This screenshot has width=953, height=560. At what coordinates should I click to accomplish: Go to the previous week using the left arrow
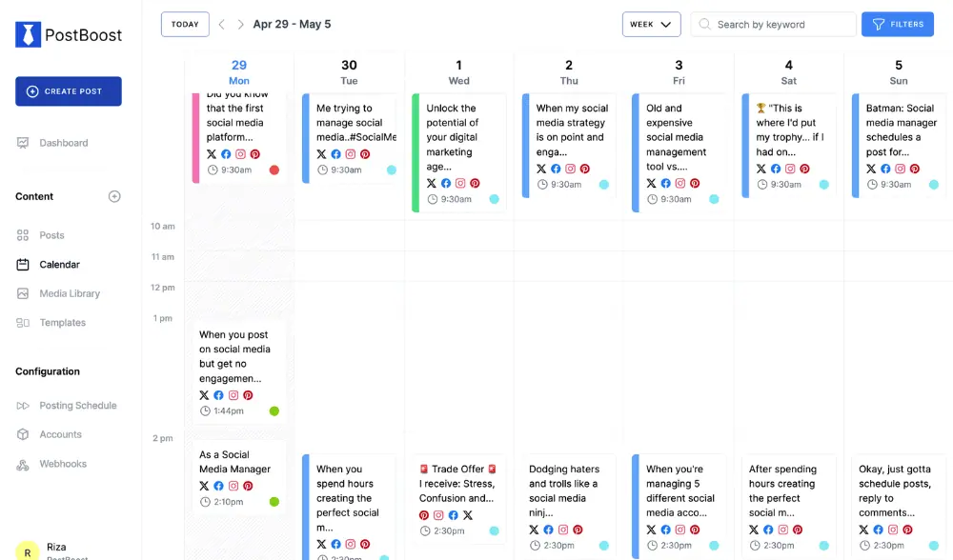coord(222,25)
